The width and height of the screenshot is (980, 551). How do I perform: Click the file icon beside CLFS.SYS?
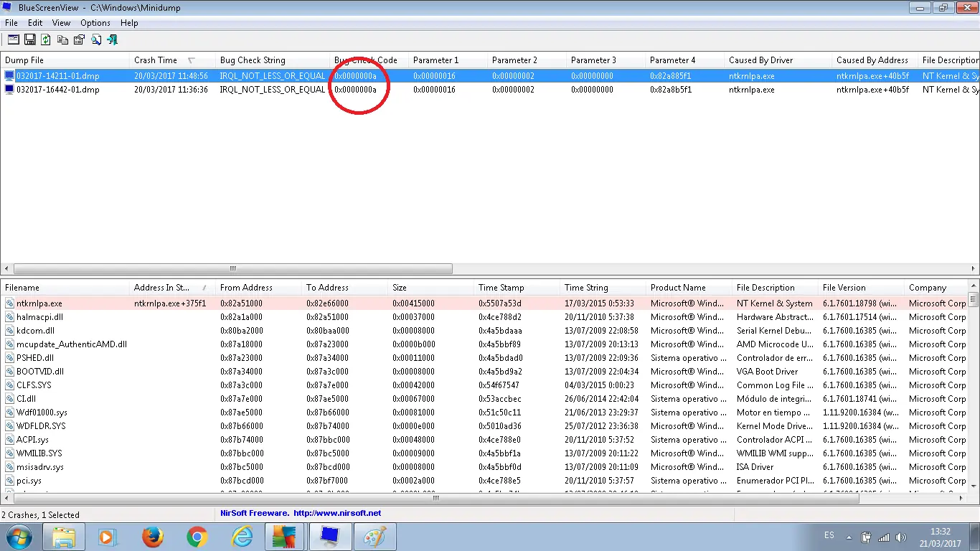[9, 385]
